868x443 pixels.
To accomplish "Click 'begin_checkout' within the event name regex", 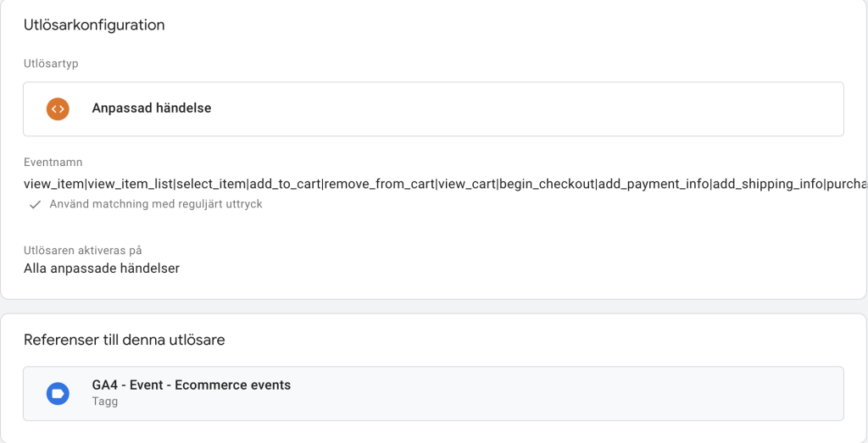I will coord(547,184).
